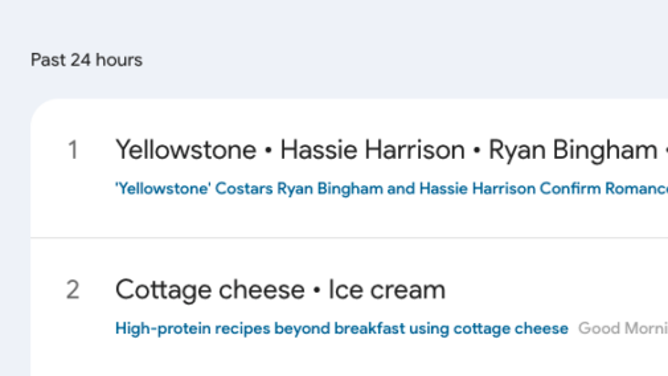Select the Cottage cheese trending term
The height and width of the screenshot is (376, 668).
(210, 290)
